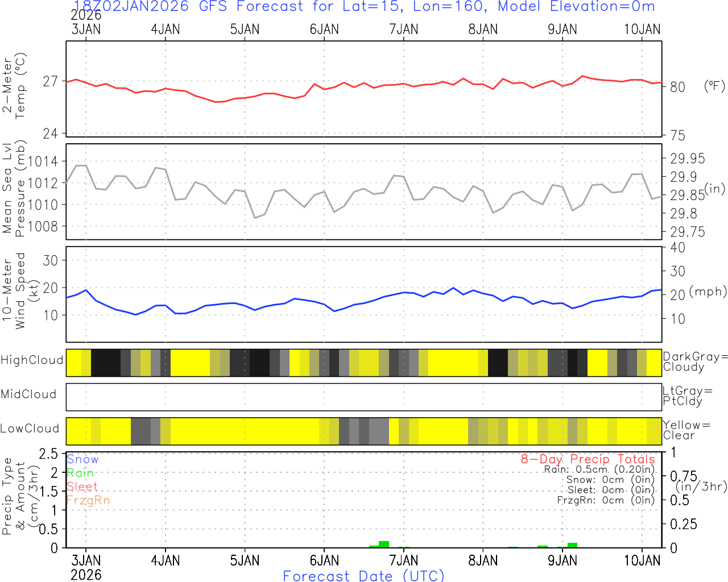Click the blue Snow legend label
This screenshot has height=582, width=728.
click(x=82, y=459)
